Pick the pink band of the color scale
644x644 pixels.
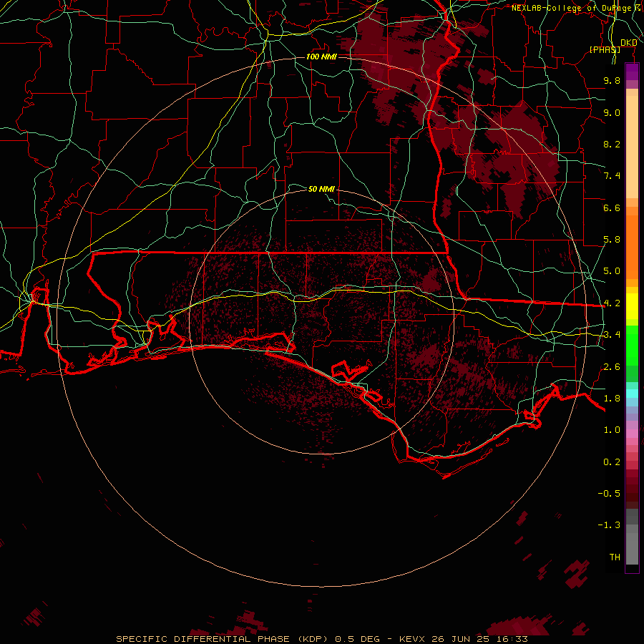[x=632, y=434]
